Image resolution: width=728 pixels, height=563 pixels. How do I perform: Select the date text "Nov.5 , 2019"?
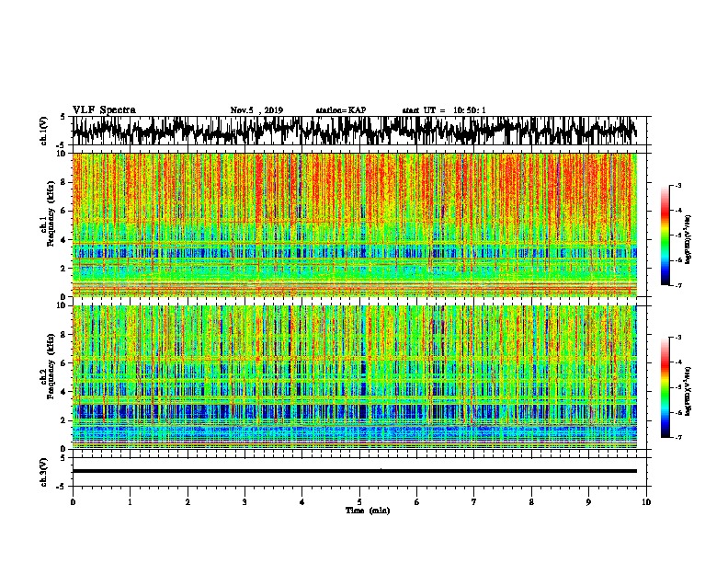pyautogui.click(x=256, y=110)
